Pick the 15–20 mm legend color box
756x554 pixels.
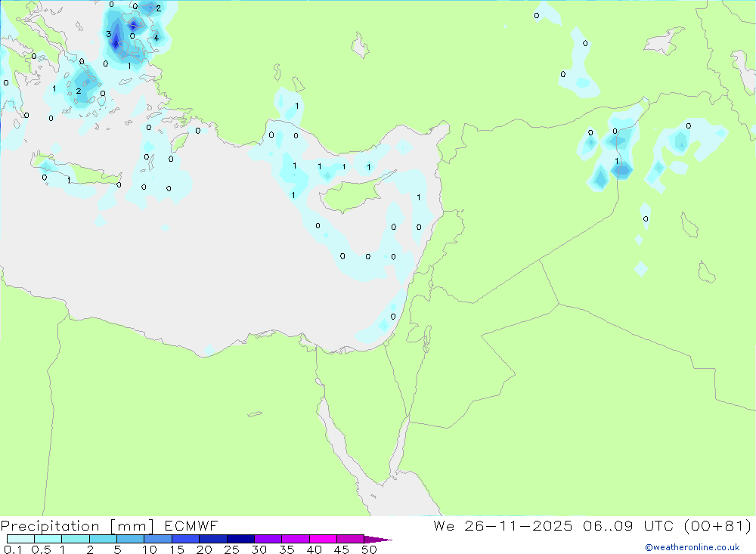[x=185, y=539]
